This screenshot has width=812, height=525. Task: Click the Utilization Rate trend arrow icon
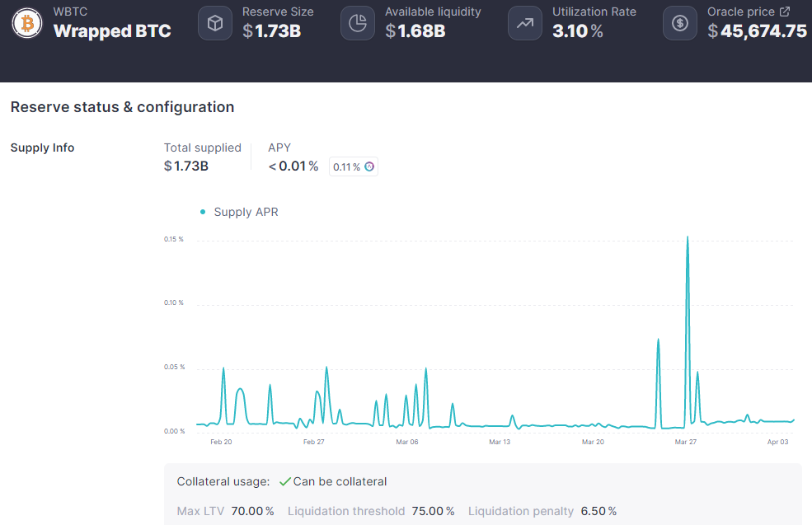coord(525,23)
